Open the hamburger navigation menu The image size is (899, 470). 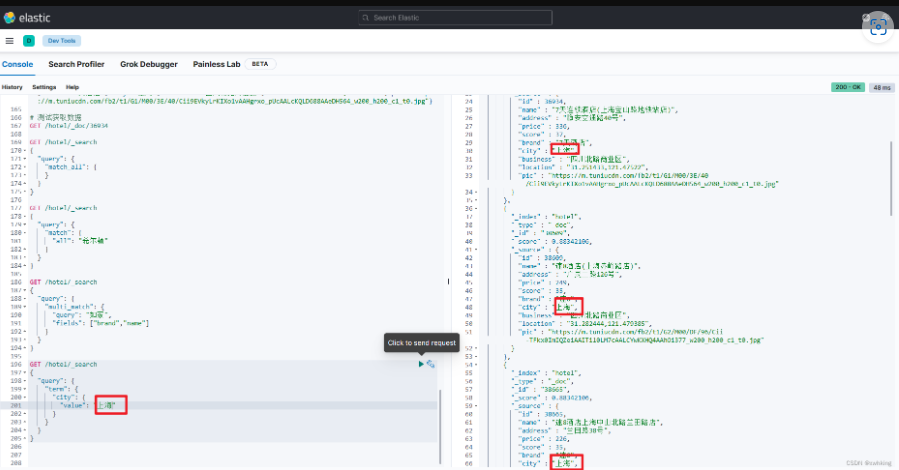click(x=9, y=41)
